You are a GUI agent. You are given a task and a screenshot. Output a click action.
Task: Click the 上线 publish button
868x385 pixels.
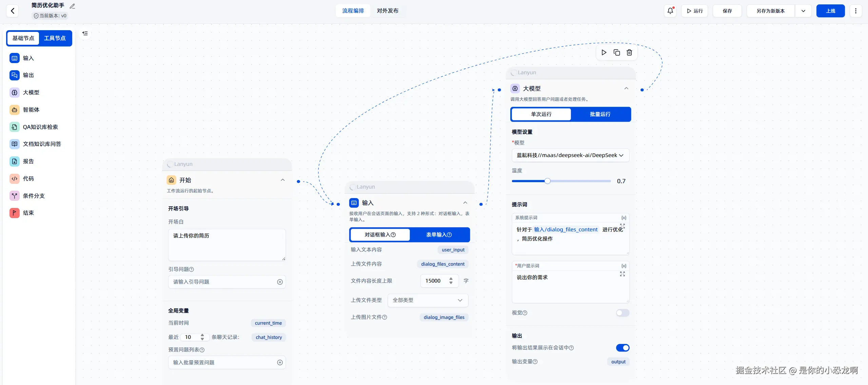click(830, 11)
